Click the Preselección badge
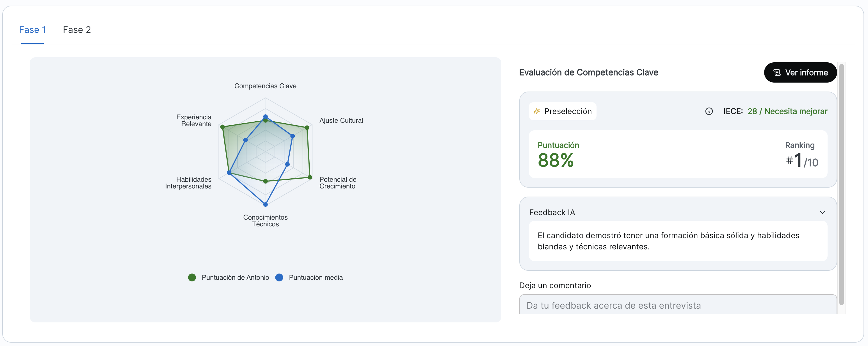Viewport: 868px width, 346px height. tap(562, 111)
